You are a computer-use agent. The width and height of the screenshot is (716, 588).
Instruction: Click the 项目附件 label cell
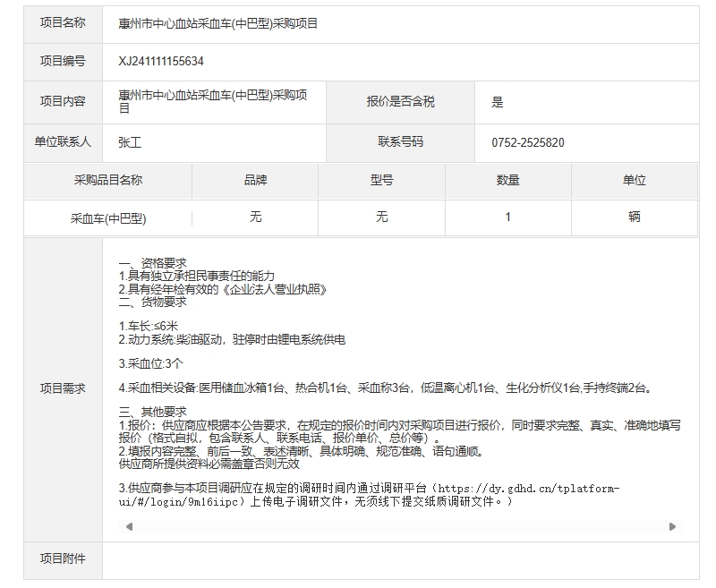63,560
